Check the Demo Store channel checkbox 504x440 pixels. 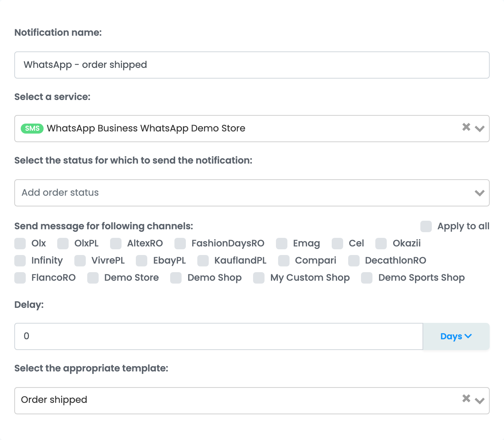93,278
